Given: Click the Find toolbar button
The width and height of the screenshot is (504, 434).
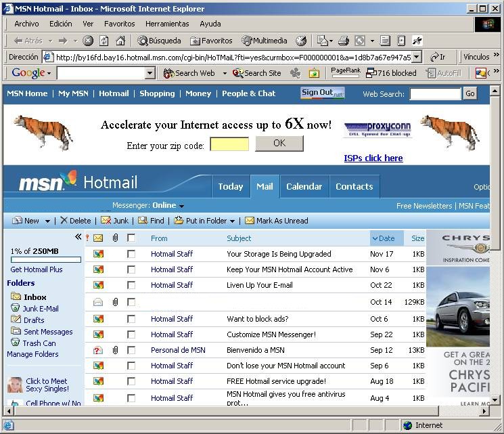Looking at the screenshot, I should click(151, 221).
